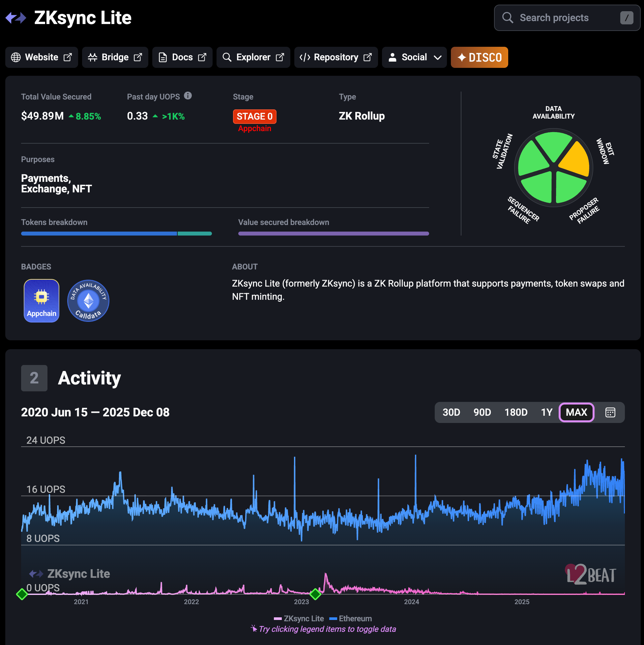Select the MAX time range

pyautogui.click(x=576, y=412)
